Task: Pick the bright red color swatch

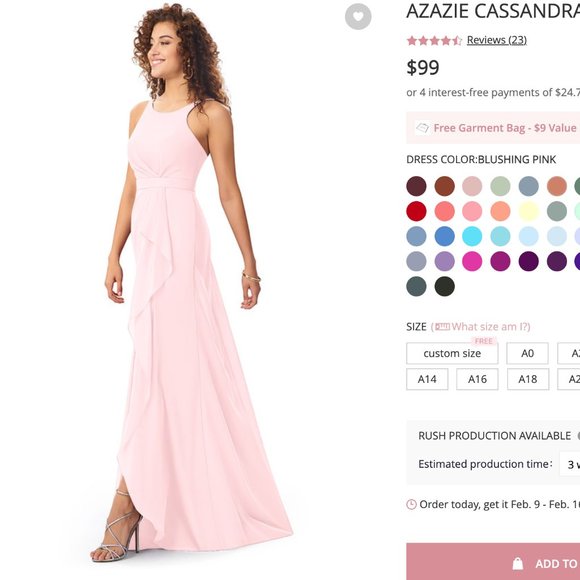Action: 416,211
